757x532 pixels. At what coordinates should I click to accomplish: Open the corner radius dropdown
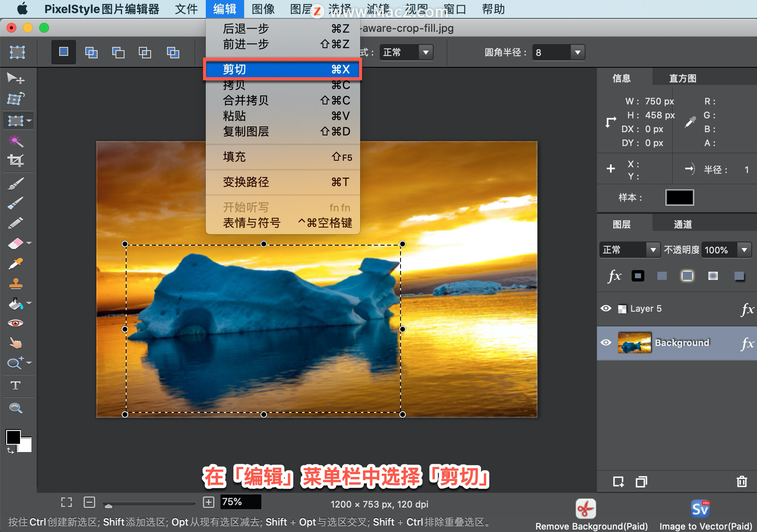tap(578, 52)
